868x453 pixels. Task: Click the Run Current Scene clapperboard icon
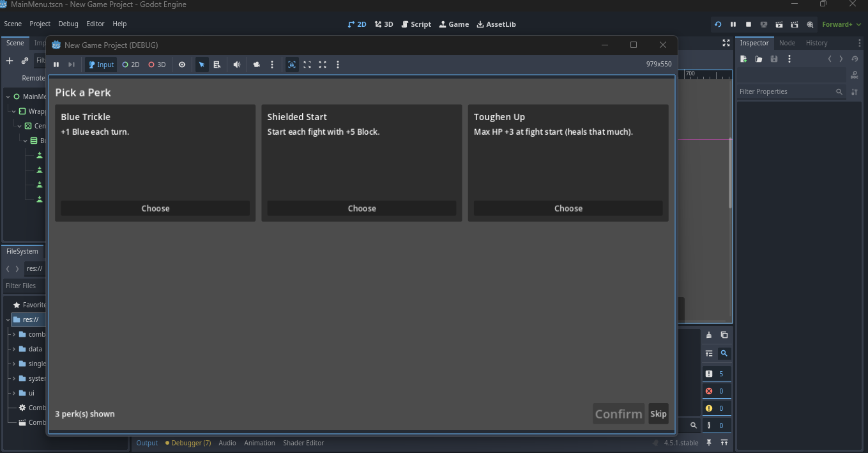[x=779, y=24]
